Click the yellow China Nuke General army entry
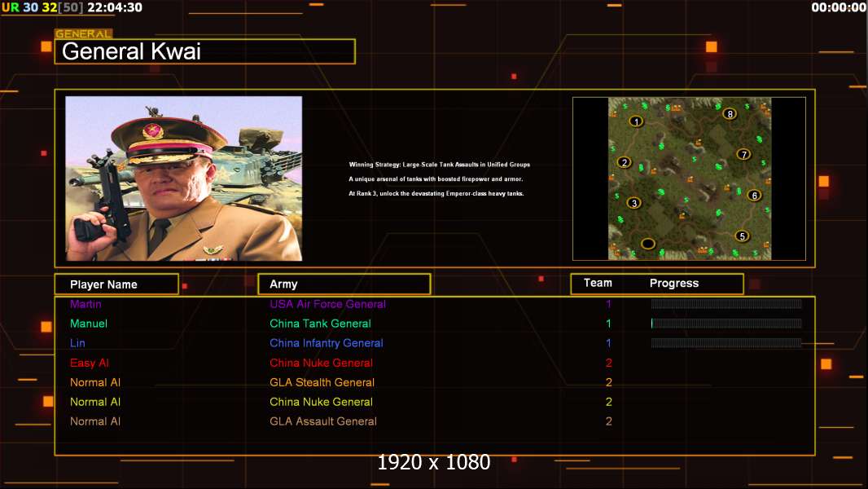868x489 pixels. (321, 402)
